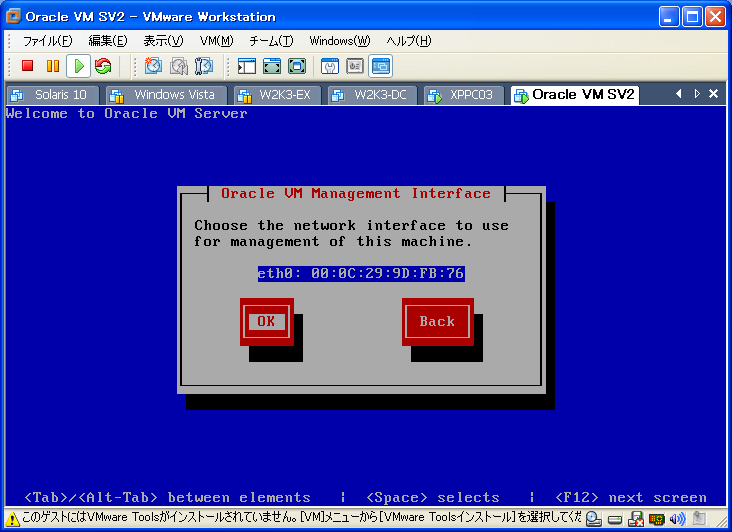Open the 表示(V) menu
This screenshot has width=732, height=532.
point(163,41)
